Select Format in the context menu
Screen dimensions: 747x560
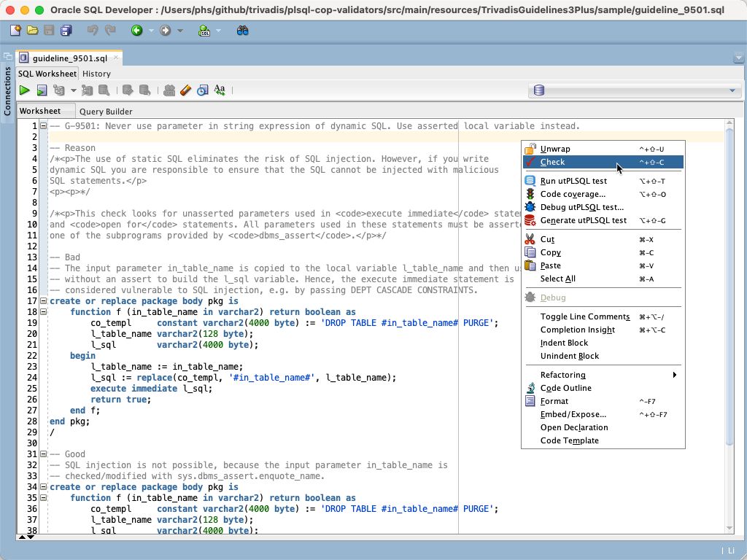tap(603, 401)
